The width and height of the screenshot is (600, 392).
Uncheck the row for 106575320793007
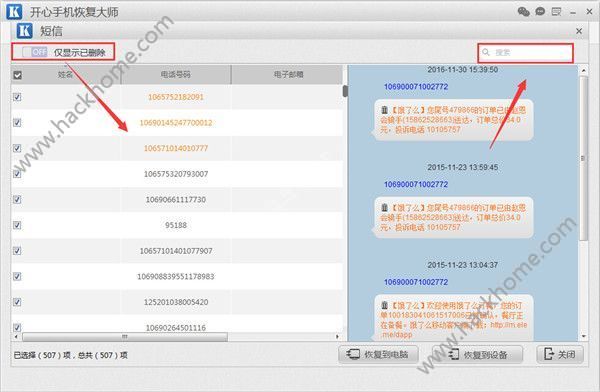pyautogui.click(x=17, y=174)
